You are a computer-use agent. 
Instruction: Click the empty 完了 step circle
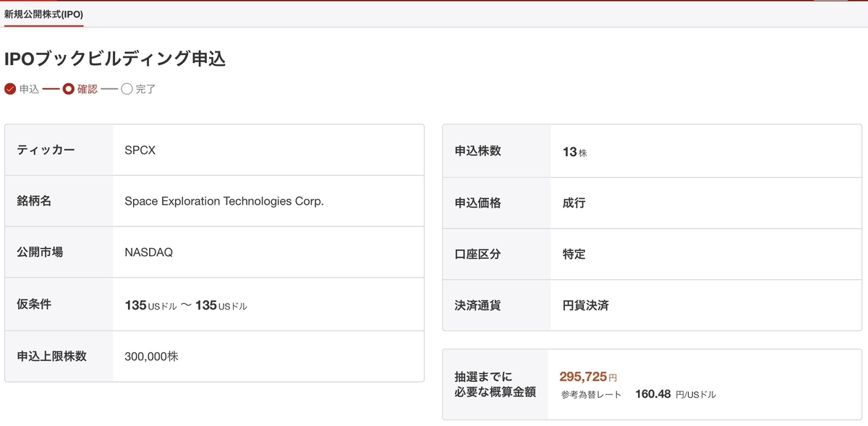pos(127,89)
